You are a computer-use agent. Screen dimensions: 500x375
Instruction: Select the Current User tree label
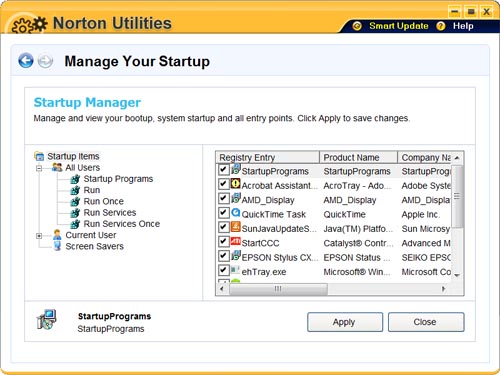click(x=91, y=235)
